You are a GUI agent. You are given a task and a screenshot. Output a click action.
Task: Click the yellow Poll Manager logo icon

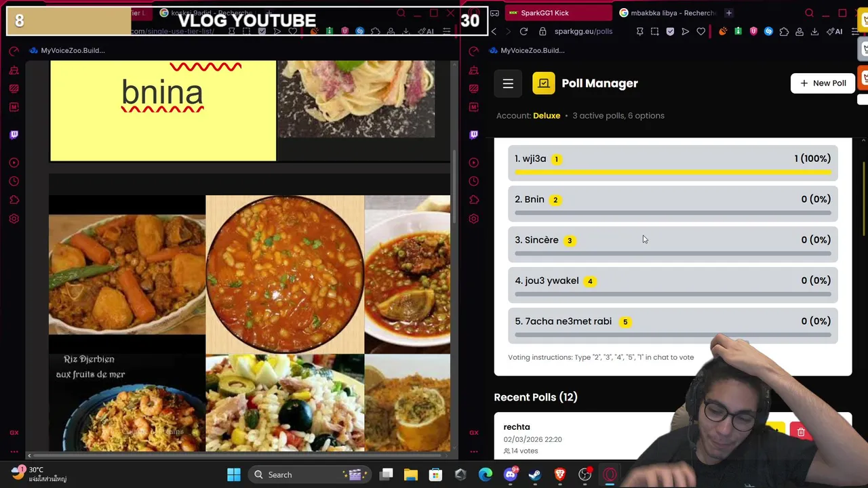click(x=543, y=83)
